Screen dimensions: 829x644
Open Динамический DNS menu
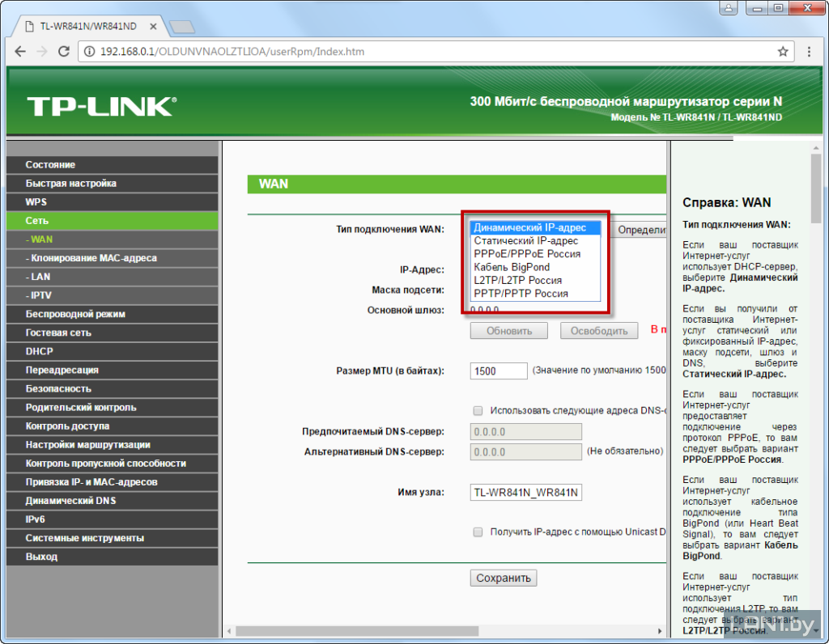click(112, 501)
